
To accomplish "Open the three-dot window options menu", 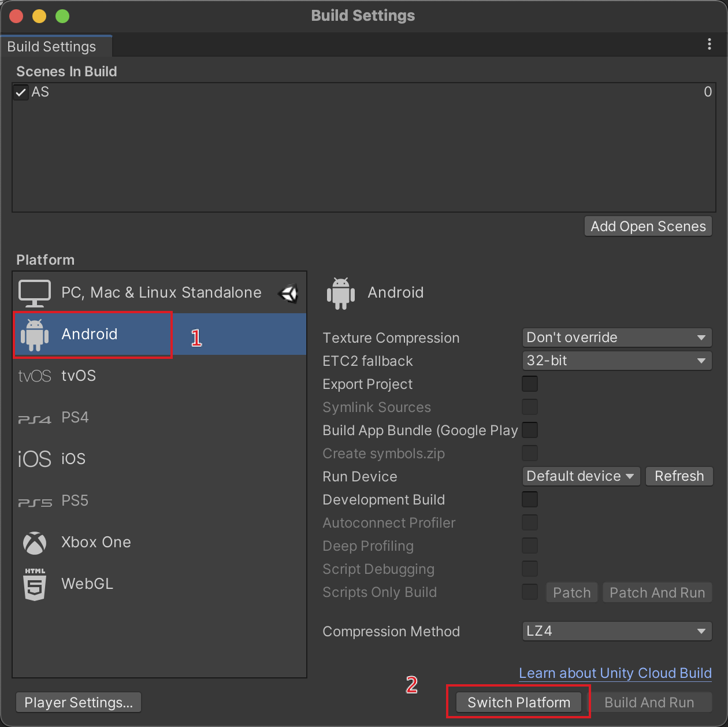I will (x=710, y=44).
